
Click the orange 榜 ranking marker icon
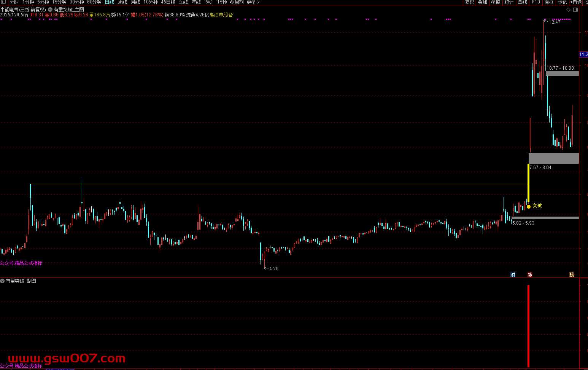tap(572, 275)
